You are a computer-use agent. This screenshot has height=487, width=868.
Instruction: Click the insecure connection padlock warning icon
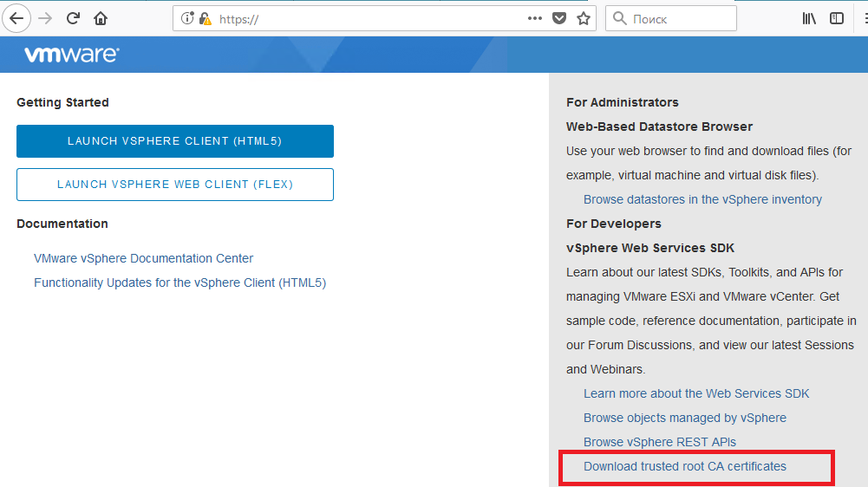(206, 19)
